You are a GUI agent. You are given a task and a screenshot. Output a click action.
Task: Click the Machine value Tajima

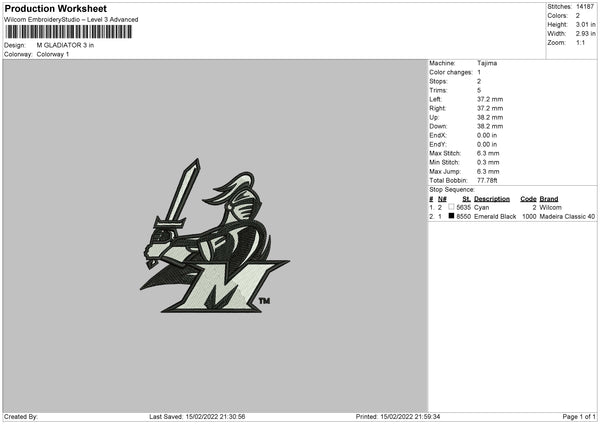[487, 63]
